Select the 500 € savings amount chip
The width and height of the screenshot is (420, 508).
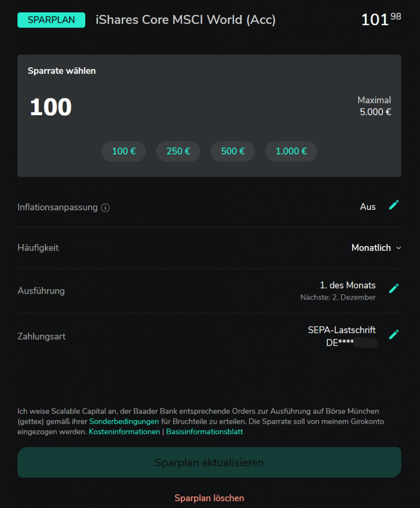coord(233,151)
